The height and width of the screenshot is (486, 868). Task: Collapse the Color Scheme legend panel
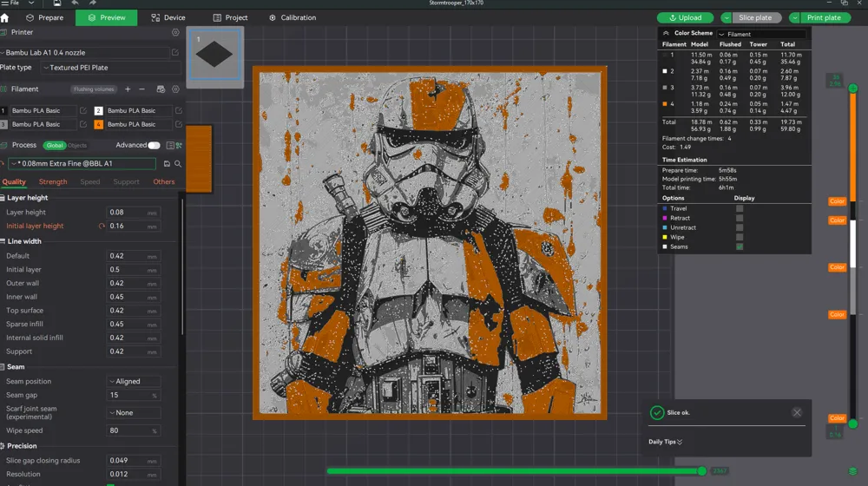coord(666,33)
